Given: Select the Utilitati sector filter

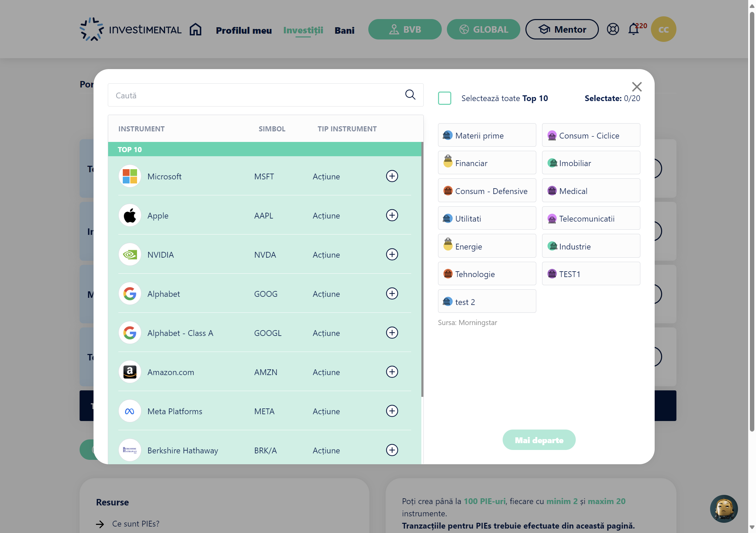Looking at the screenshot, I should [x=487, y=218].
